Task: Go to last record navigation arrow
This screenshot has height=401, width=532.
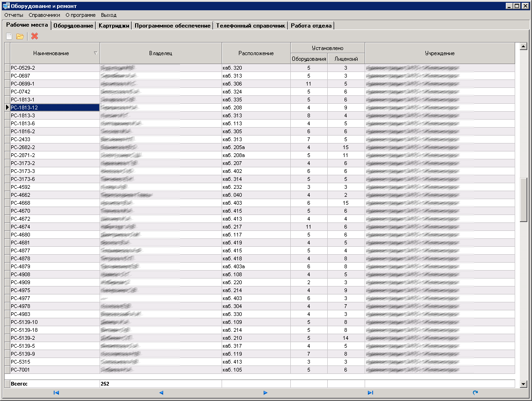Action: pos(370,393)
